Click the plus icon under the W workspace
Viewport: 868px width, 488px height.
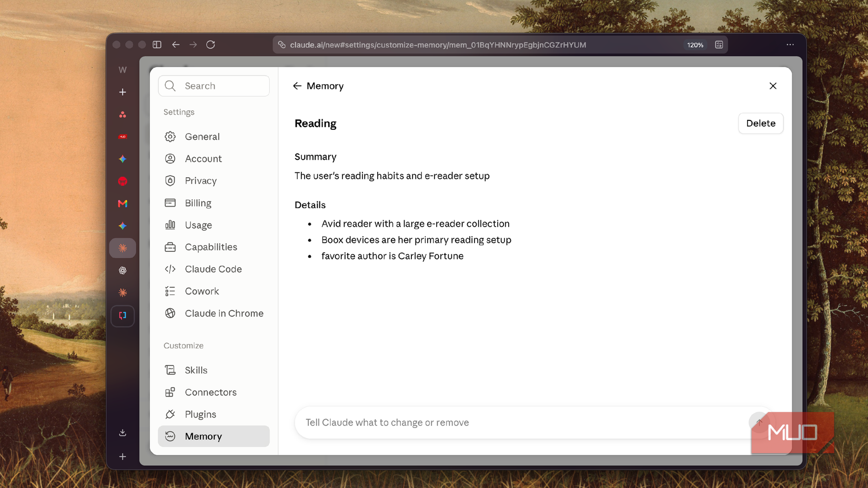pos(123,92)
